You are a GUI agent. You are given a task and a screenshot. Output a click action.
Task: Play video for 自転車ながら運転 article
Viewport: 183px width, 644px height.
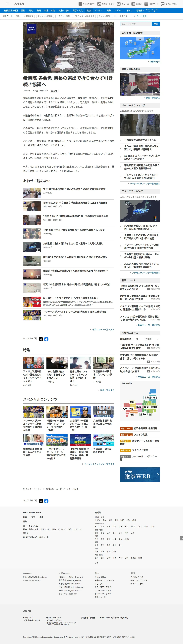point(38,264)
